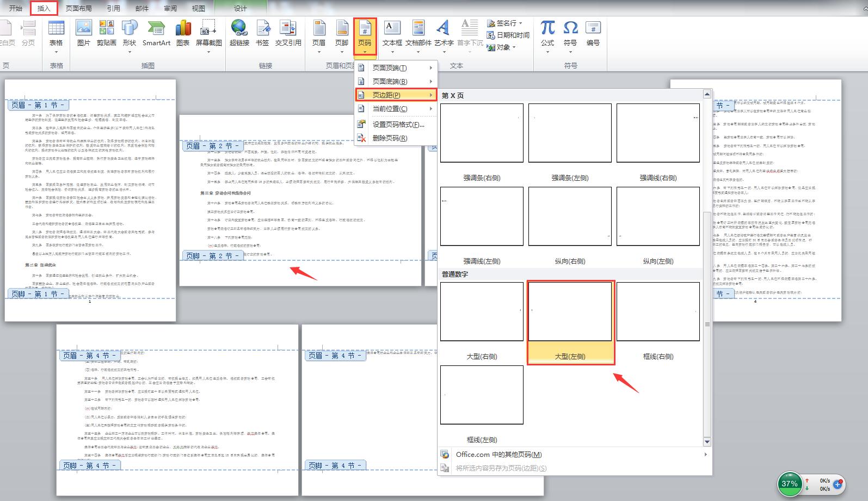Select the 大型(左侧) page number thumbnail
The image size is (868, 501).
coord(570,312)
